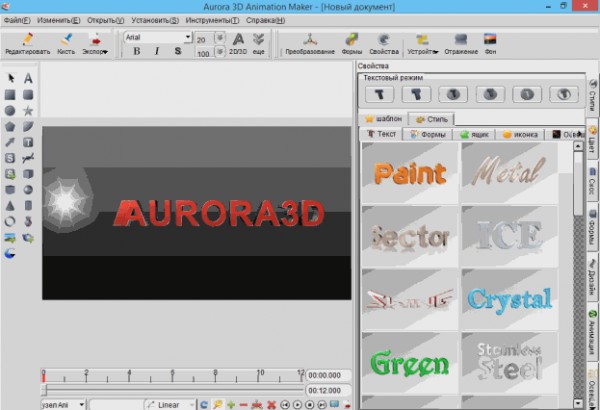Viewport: 600px width, 410px height.
Task: Select the first text mode button
Action: click(380, 94)
